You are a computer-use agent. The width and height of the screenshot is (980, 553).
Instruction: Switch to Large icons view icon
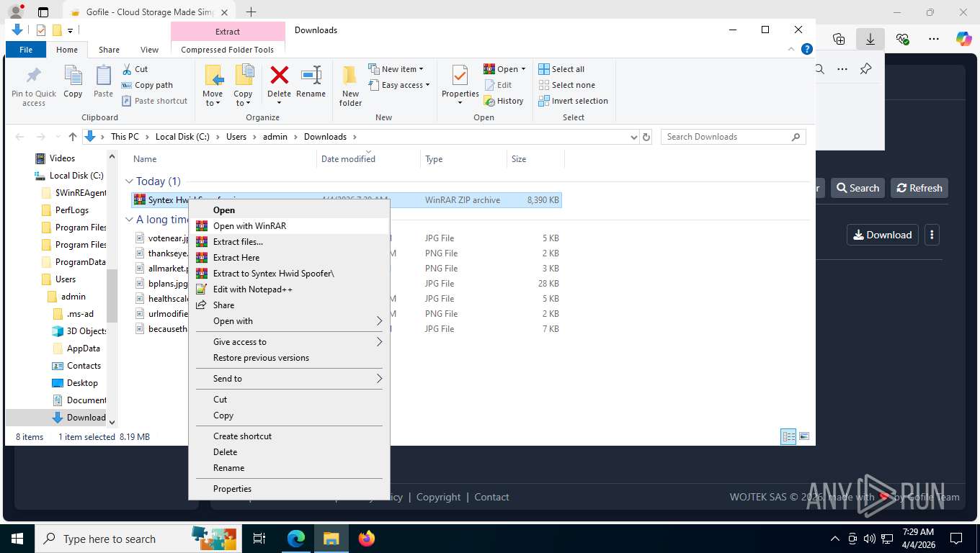pos(804,436)
